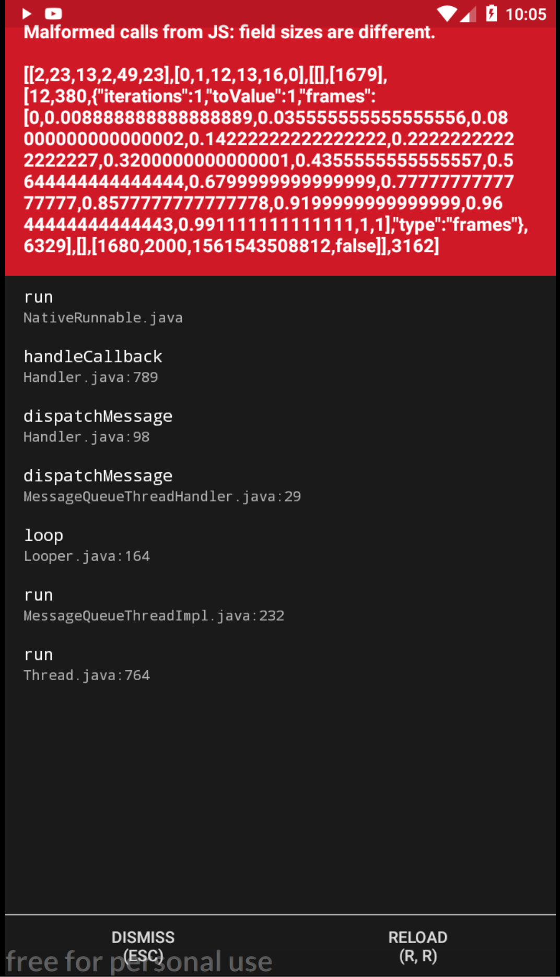Open run at MessageQueueThreadImpl.java:232
This screenshot has width=560, height=977.
pos(154,604)
